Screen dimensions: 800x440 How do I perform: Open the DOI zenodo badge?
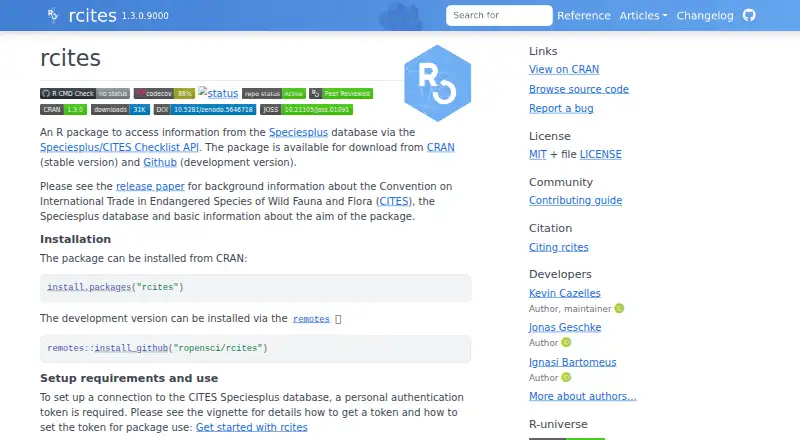[205, 109]
